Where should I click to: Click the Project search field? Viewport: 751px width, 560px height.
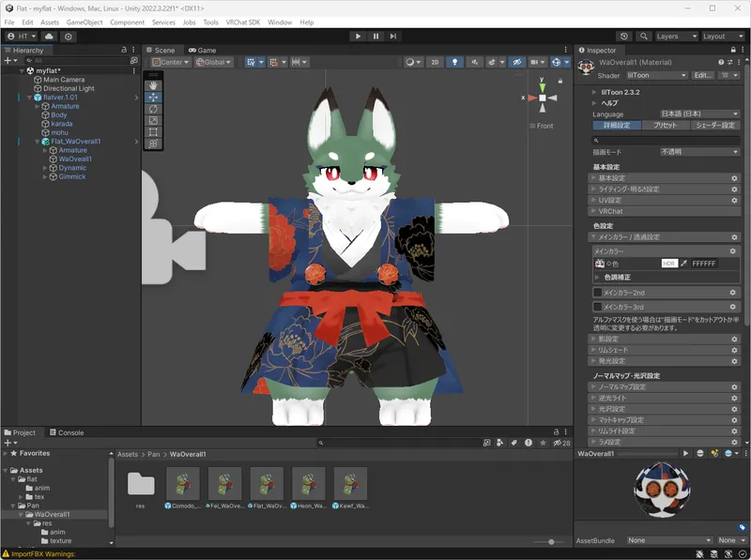(x=398, y=443)
